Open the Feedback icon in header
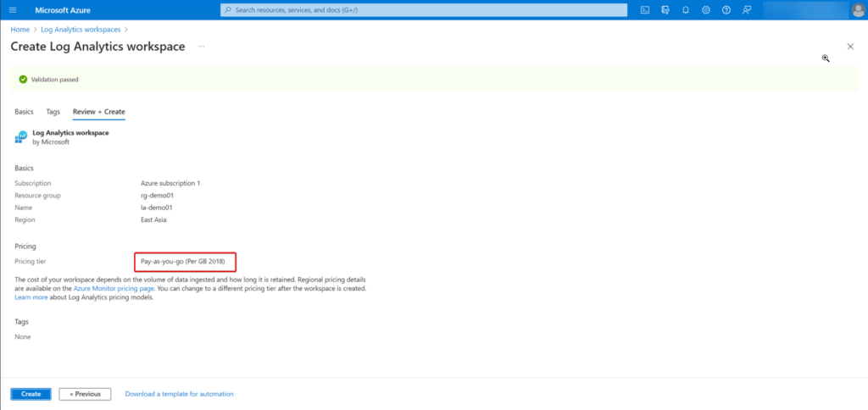 pos(747,10)
